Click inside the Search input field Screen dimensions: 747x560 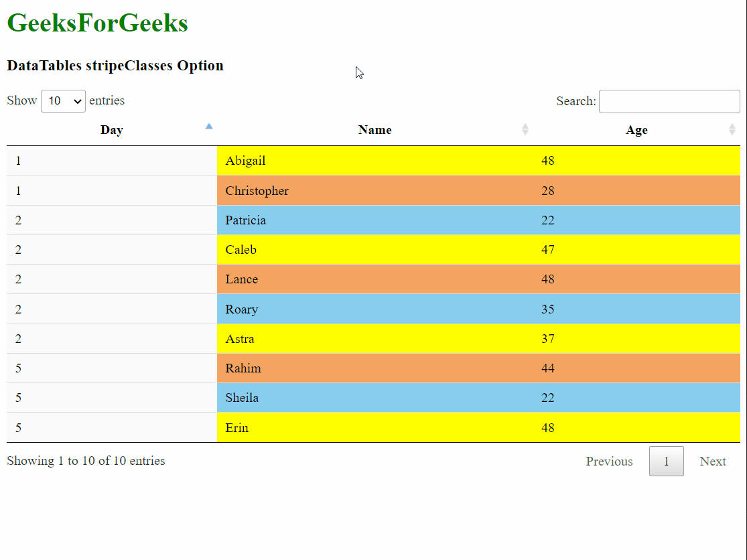669,102
